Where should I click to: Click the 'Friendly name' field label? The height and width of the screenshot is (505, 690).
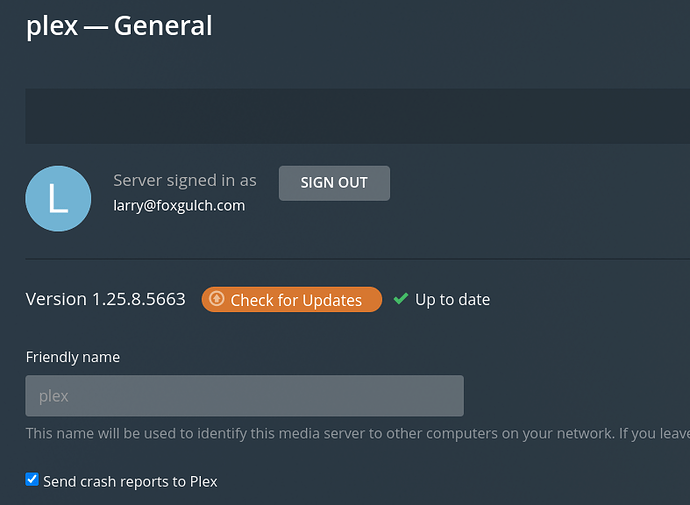(73, 357)
